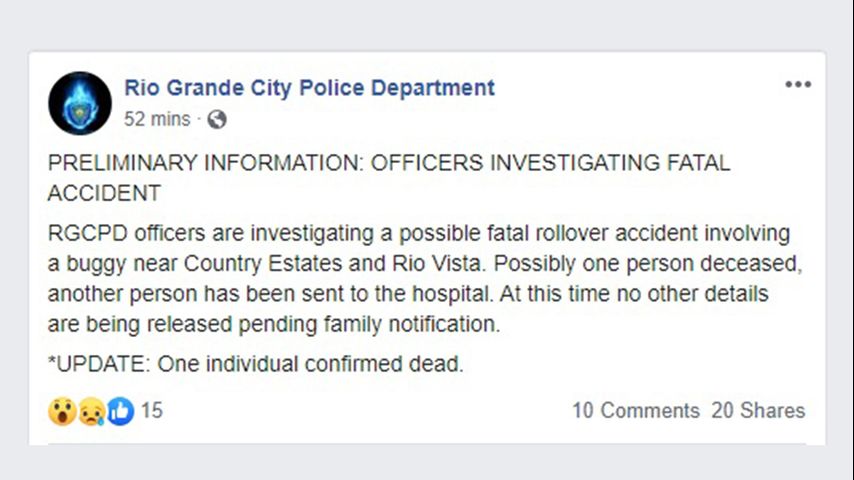This screenshot has width=854, height=480.
Task: View the 20 Shares list
Action: click(757, 411)
